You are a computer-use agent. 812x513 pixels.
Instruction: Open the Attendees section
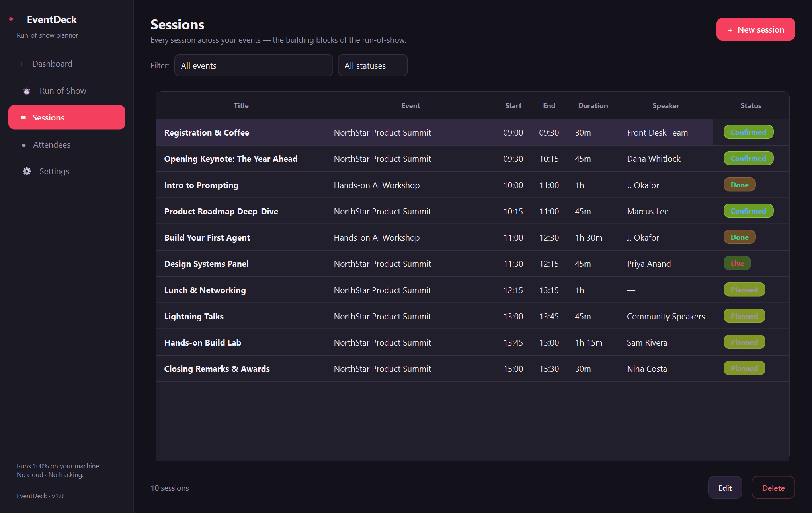67,145
